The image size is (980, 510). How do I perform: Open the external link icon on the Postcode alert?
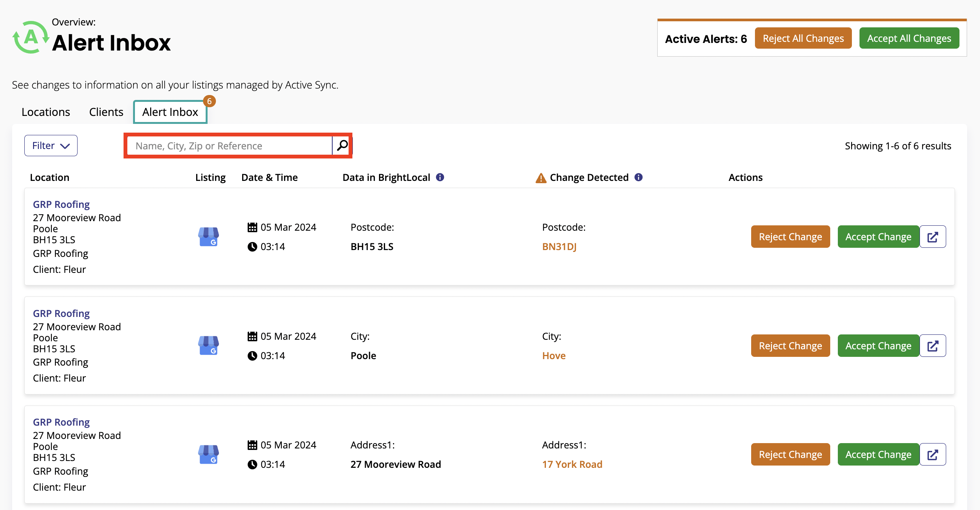933,236
